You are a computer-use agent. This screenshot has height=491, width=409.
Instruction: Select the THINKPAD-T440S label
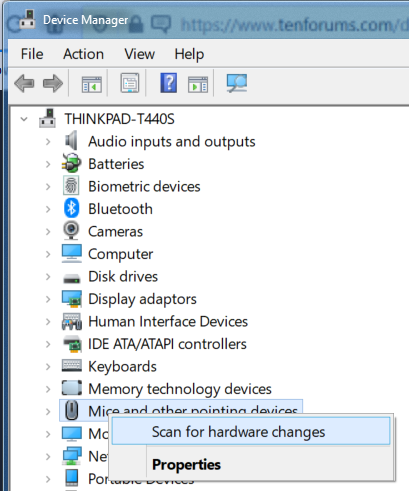(x=119, y=119)
